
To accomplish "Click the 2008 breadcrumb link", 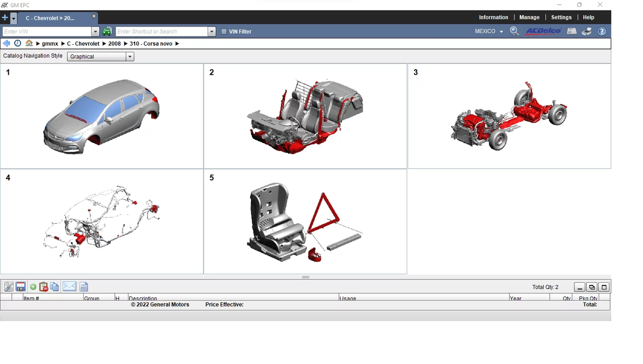I will (114, 44).
